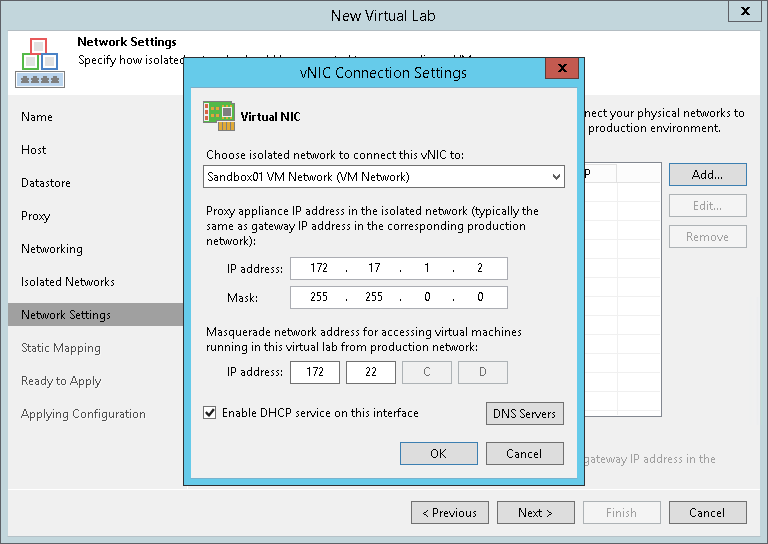Select the Proxy wizard step

36,216
